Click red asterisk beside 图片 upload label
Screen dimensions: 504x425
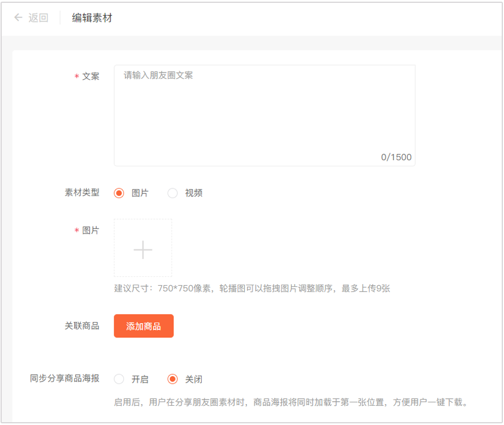77,231
